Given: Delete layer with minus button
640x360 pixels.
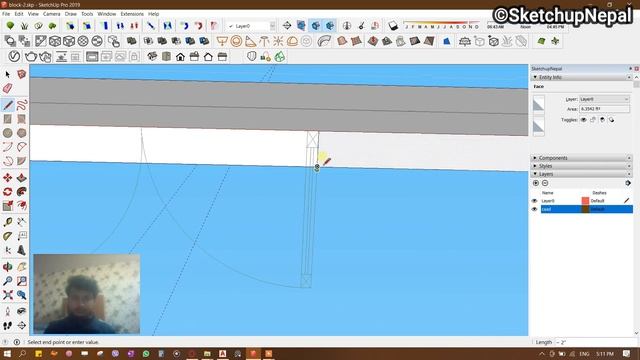Looking at the screenshot, I should (x=545, y=183).
